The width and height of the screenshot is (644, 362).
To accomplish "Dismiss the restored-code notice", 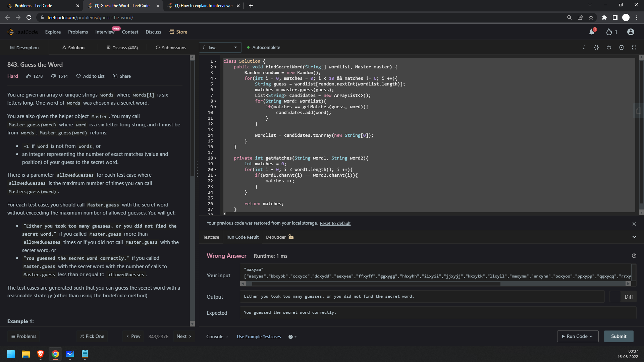I will pos(634,224).
